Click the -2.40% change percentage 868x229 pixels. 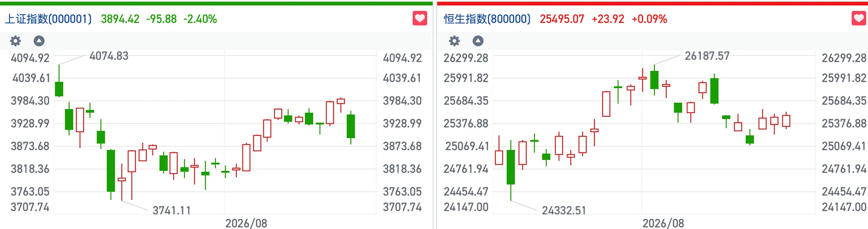(x=200, y=19)
